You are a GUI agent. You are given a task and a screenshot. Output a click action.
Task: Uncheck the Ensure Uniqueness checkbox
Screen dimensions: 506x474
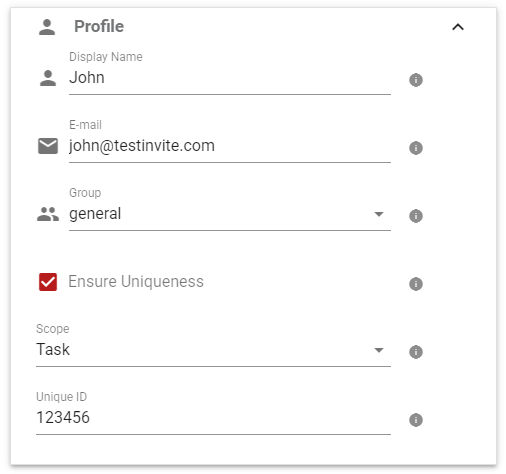click(48, 282)
